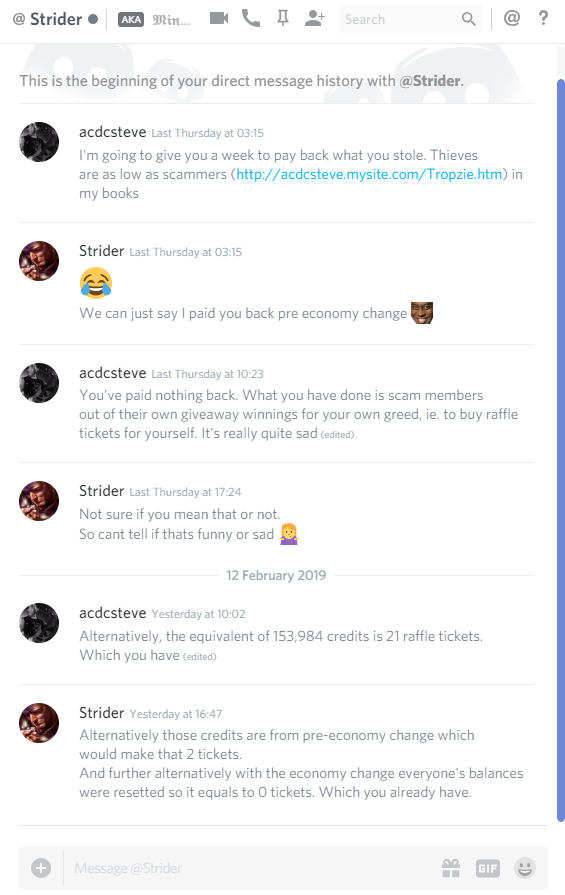Open help with question mark icon
This screenshot has width=565, height=895.
[543, 18]
